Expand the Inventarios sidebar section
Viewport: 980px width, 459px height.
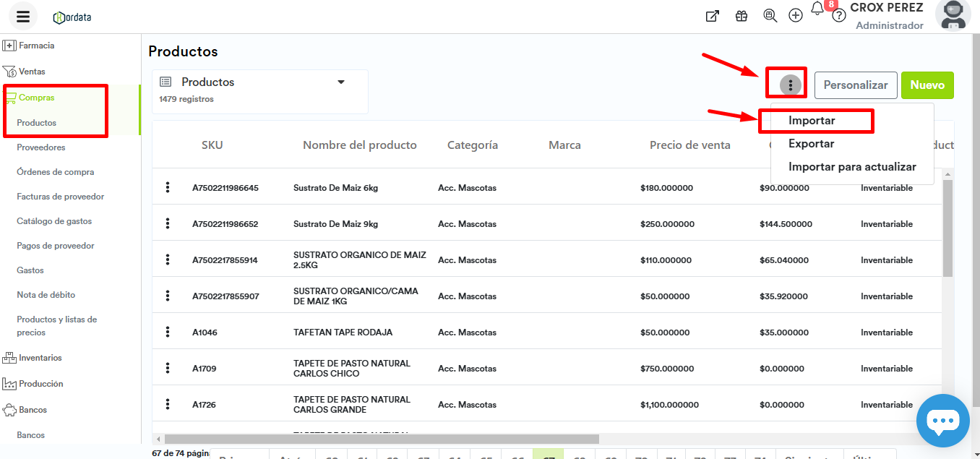pos(40,358)
